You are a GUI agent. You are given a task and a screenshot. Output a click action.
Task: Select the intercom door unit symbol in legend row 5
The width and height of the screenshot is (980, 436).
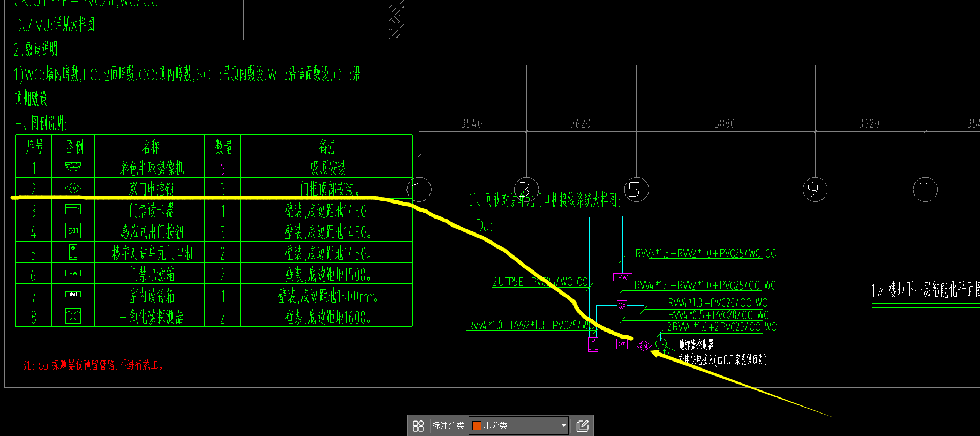click(73, 252)
